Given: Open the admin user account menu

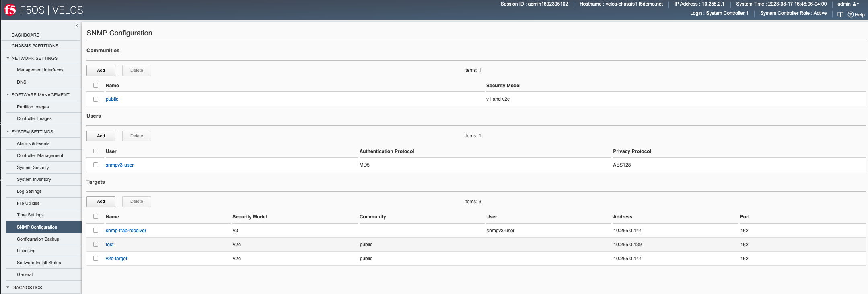Looking at the screenshot, I should [848, 4].
